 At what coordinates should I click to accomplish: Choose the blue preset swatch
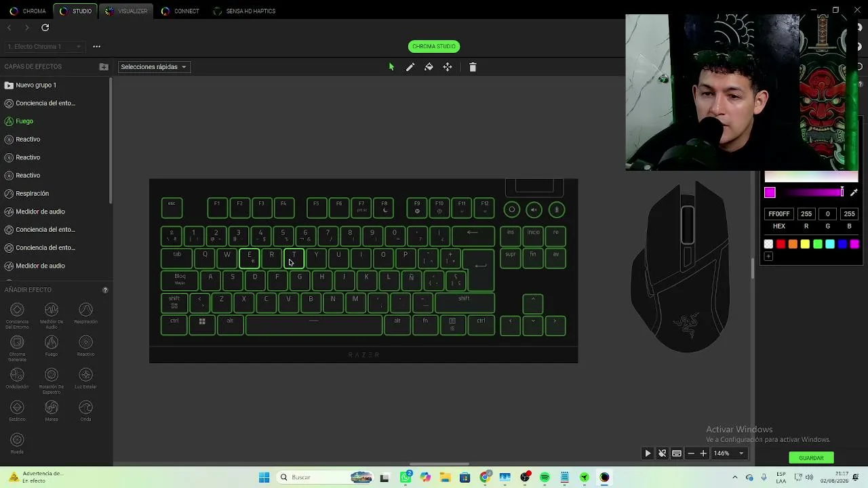click(x=842, y=244)
